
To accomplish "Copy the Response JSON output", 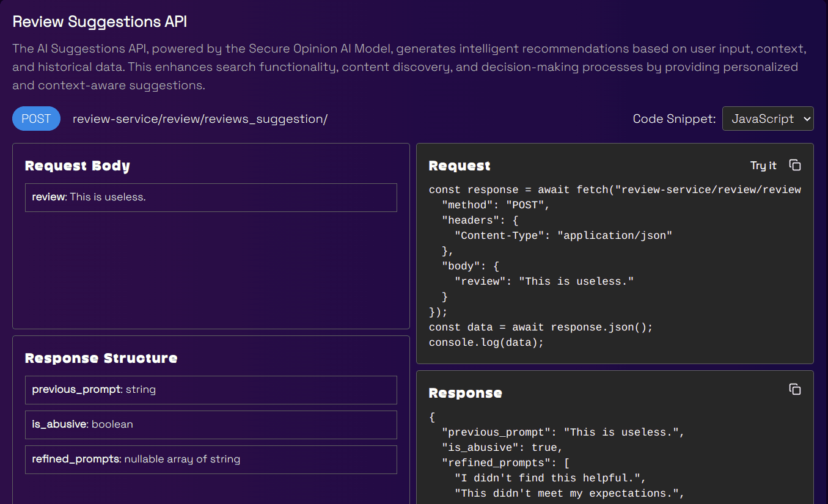I will point(795,389).
